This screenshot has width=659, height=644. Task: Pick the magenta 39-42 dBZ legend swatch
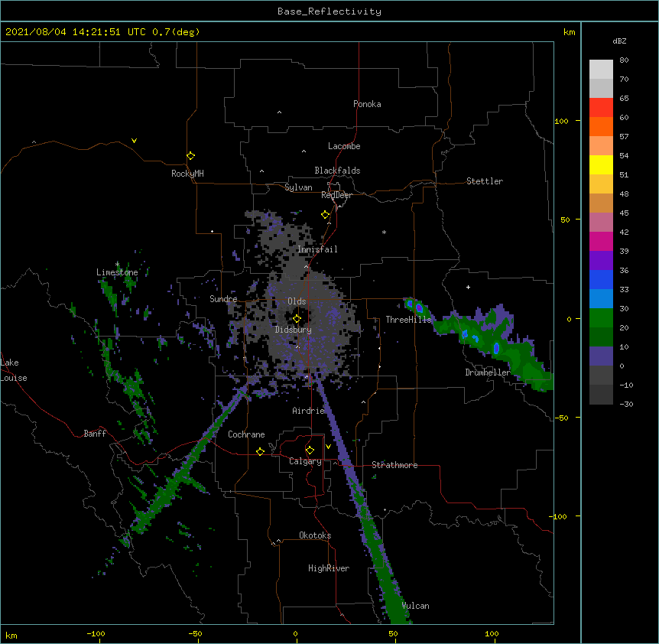click(x=601, y=241)
